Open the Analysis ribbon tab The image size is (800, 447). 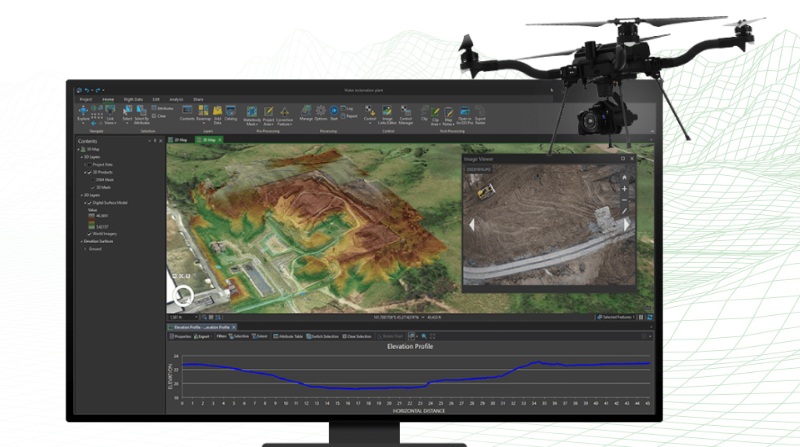click(x=176, y=100)
